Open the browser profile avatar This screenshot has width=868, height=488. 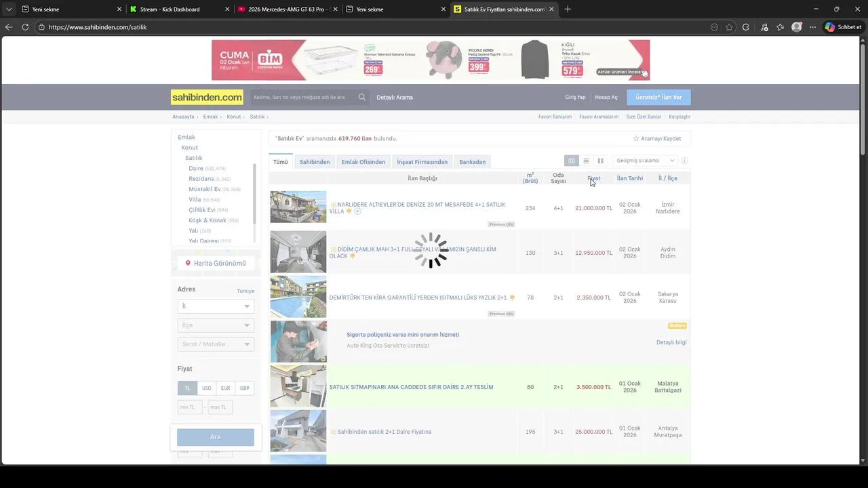796,27
